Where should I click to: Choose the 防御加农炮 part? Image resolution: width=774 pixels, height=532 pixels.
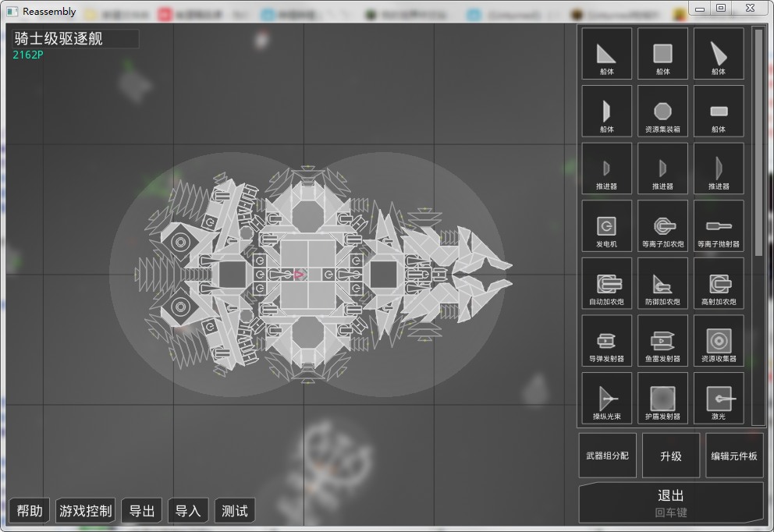(x=662, y=283)
